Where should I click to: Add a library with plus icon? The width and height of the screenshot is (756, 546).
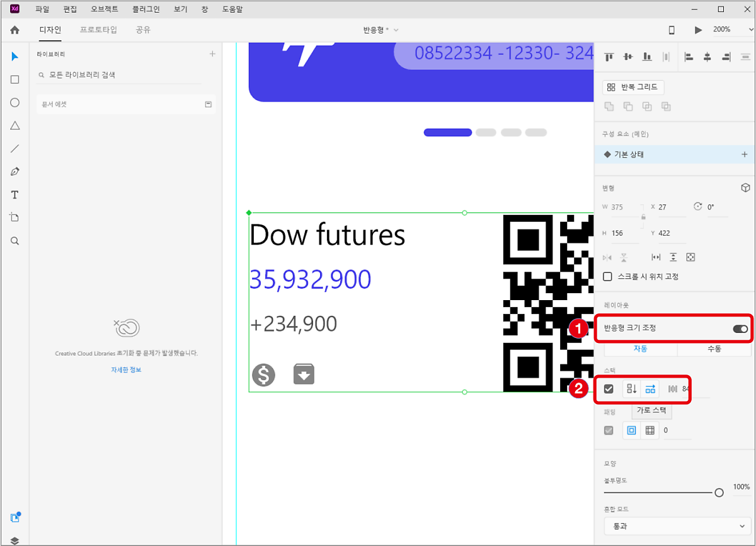(x=212, y=54)
